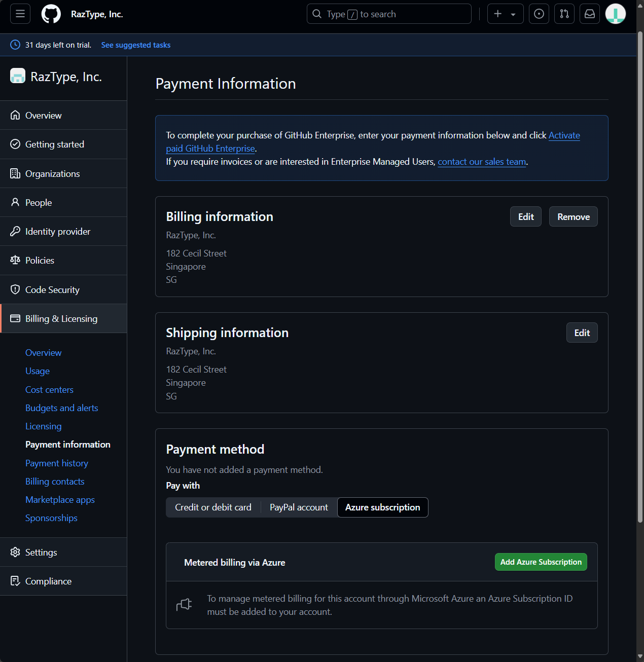Select Azure subscription payment option
This screenshot has height=662, width=644.
(382, 507)
